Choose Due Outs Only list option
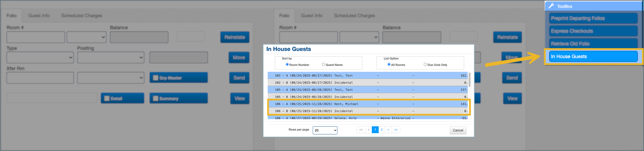 point(425,64)
